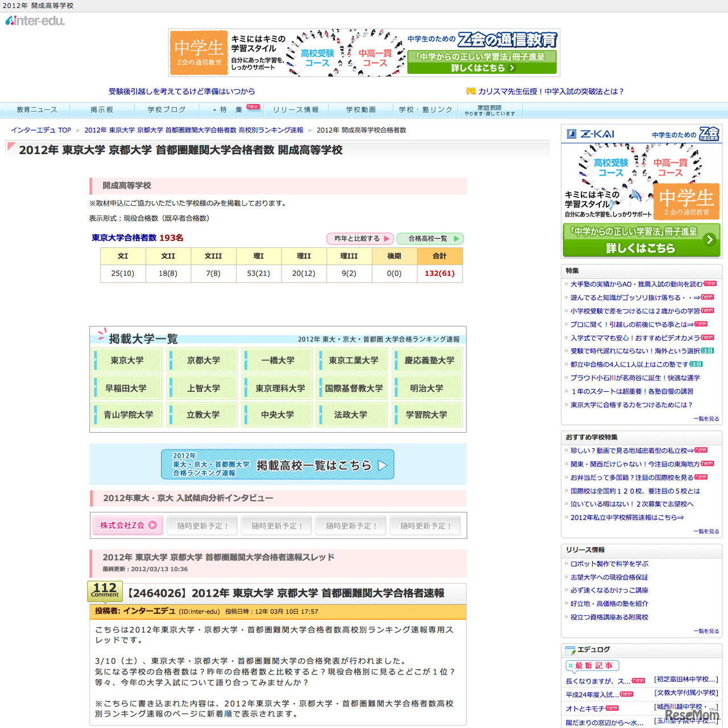This screenshot has height=728, width=728.
Task: Open 珍しい？動画で見る地域密着型 link
Action: (x=632, y=450)
